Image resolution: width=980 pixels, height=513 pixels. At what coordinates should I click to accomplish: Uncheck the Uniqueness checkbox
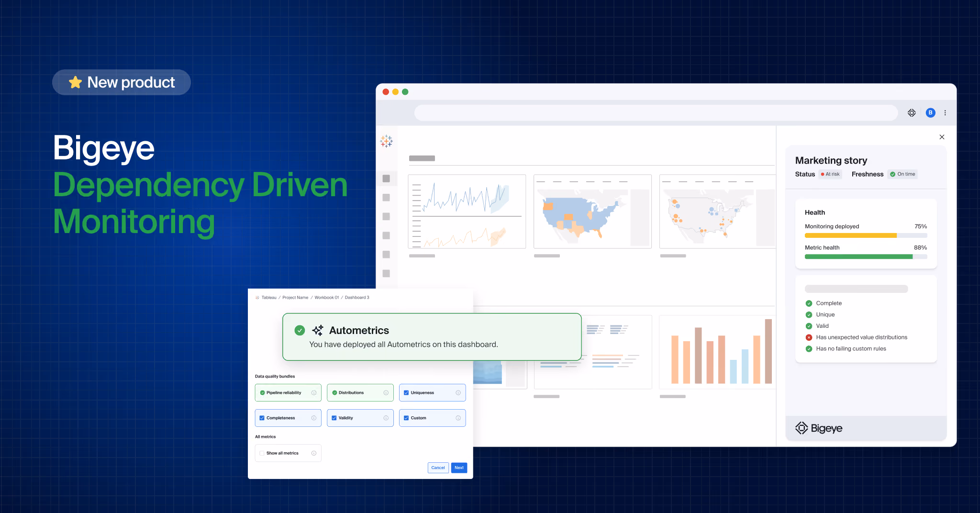point(406,393)
